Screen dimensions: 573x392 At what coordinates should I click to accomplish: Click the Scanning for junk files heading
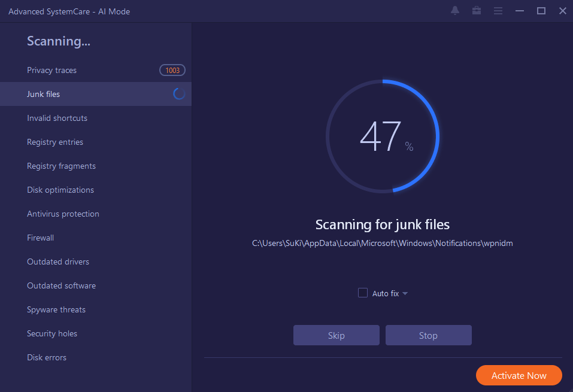tap(382, 224)
